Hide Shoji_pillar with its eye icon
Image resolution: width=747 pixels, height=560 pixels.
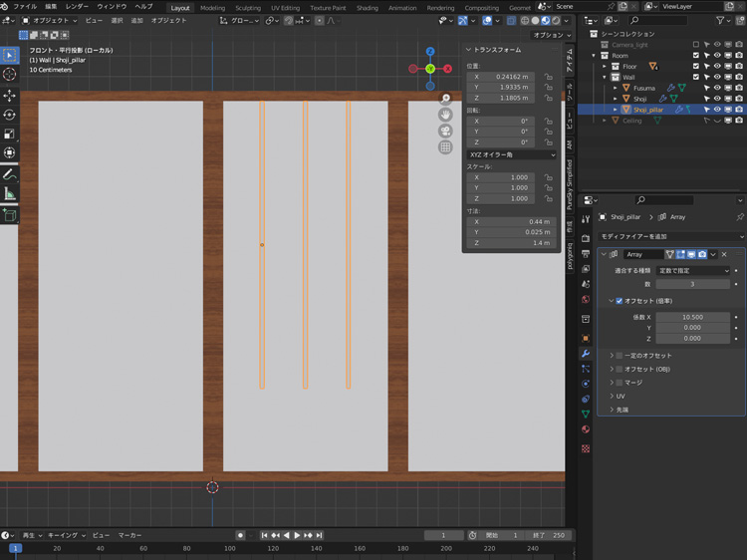(x=716, y=110)
